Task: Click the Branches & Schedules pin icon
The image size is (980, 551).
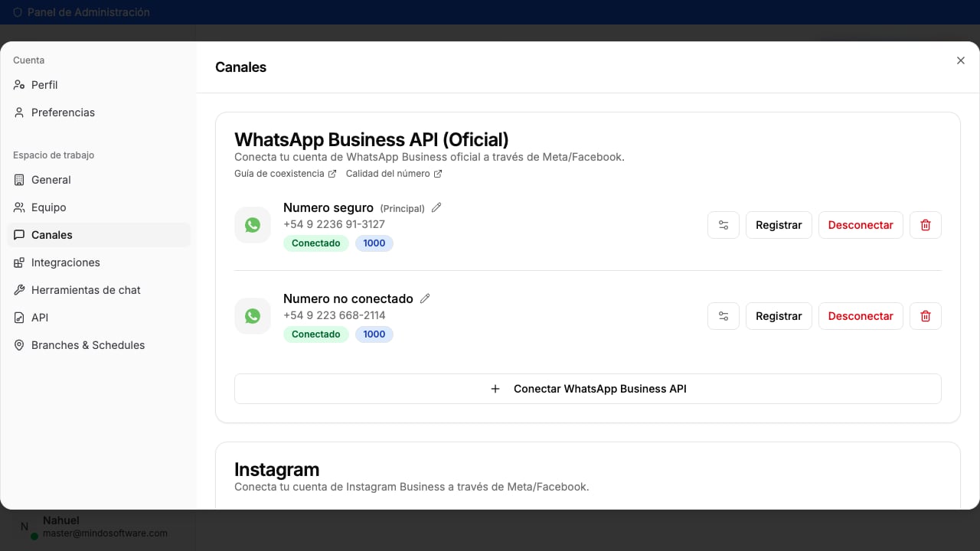Action: tap(19, 345)
